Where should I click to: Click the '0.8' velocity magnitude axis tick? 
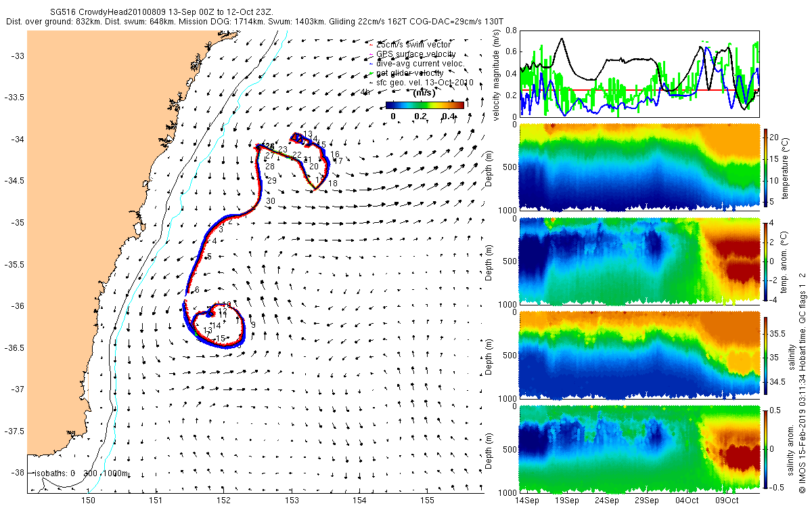click(511, 30)
